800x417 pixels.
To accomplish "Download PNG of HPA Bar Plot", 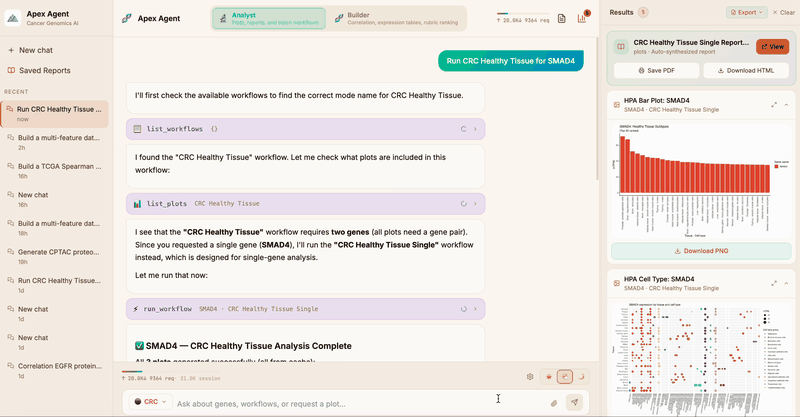I will click(x=701, y=251).
